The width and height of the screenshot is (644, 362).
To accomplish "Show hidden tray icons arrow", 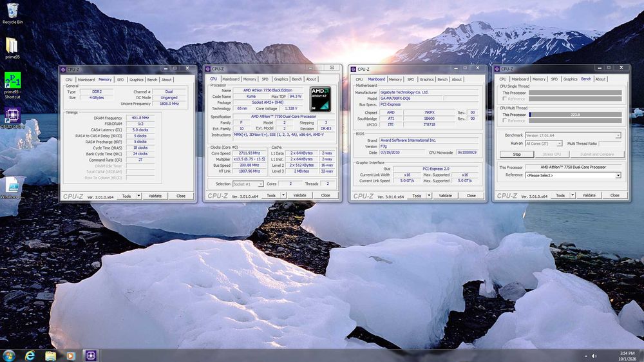I will pos(585,356).
